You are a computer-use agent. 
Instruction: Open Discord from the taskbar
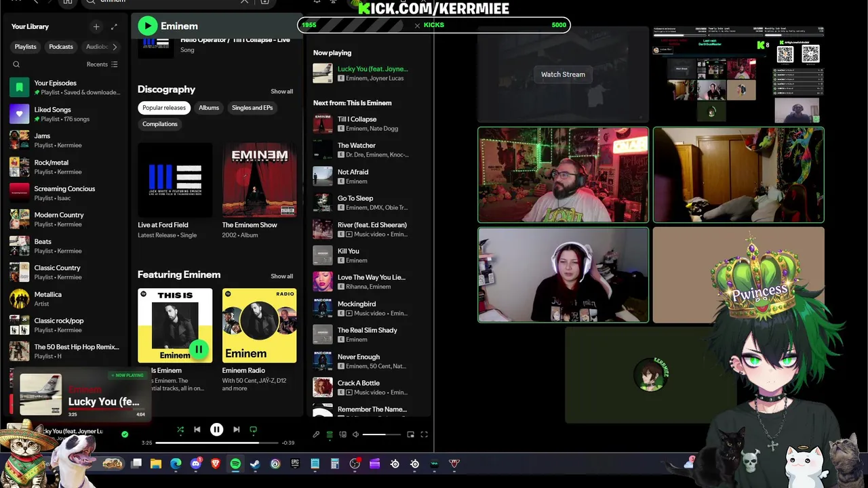[196, 464]
